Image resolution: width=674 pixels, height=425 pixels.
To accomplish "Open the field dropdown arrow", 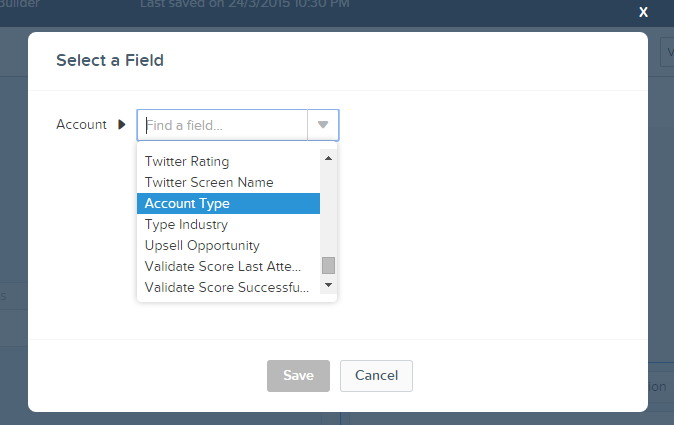I will tap(323, 125).
